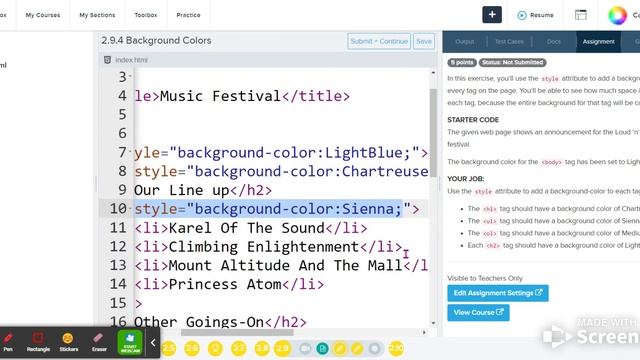
Task: Collapse the drawing toolbar with left chevron
Action: (x=153, y=343)
